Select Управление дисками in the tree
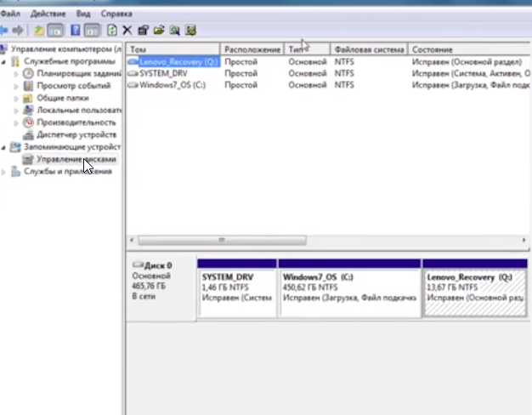532x415 pixels. pos(76,159)
